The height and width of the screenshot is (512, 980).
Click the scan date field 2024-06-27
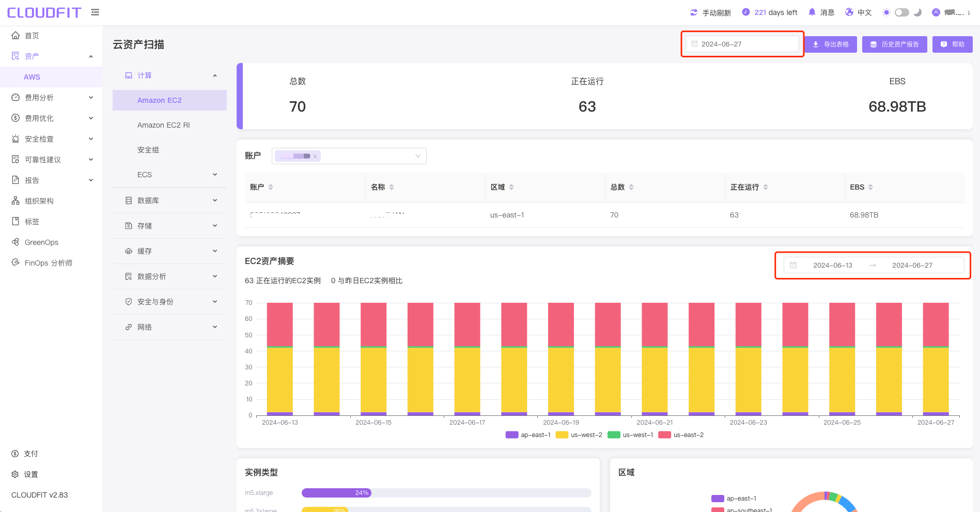[742, 44]
